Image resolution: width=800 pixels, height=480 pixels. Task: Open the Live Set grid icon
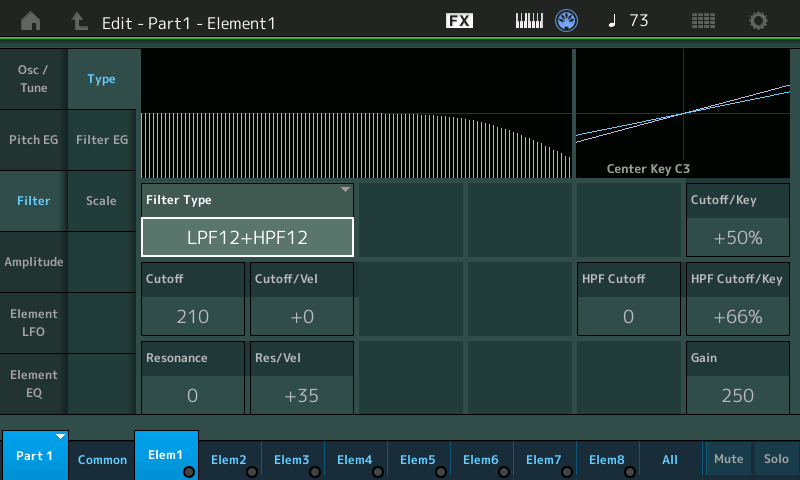click(703, 21)
